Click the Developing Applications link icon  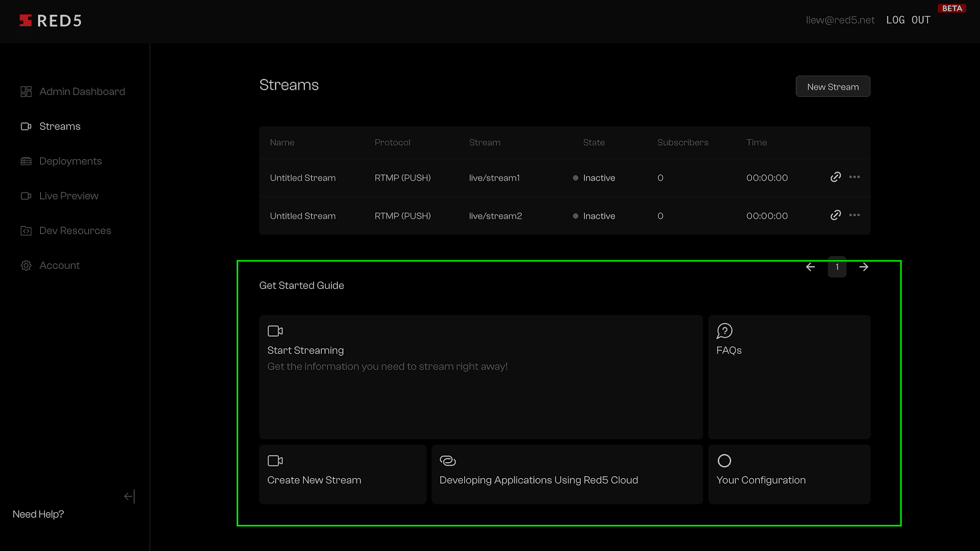[x=448, y=461]
